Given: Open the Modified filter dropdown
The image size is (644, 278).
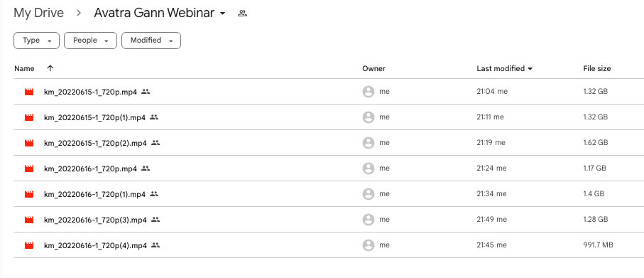Looking at the screenshot, I should coord(151,41).
